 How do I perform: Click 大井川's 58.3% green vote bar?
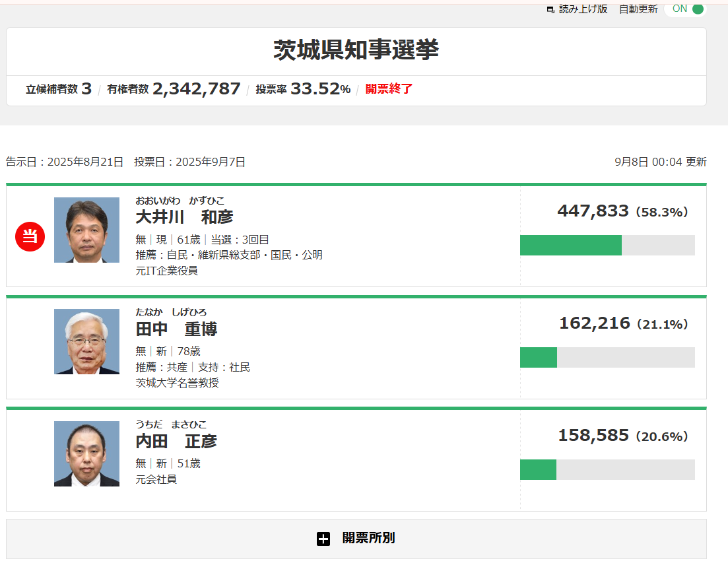pyautogui.click(x=570, y=245)
